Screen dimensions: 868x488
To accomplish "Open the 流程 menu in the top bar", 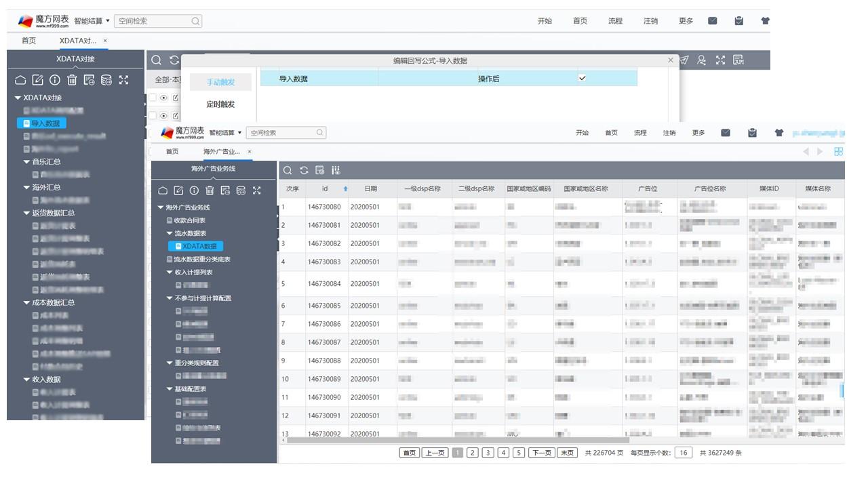I will point(616,20).
